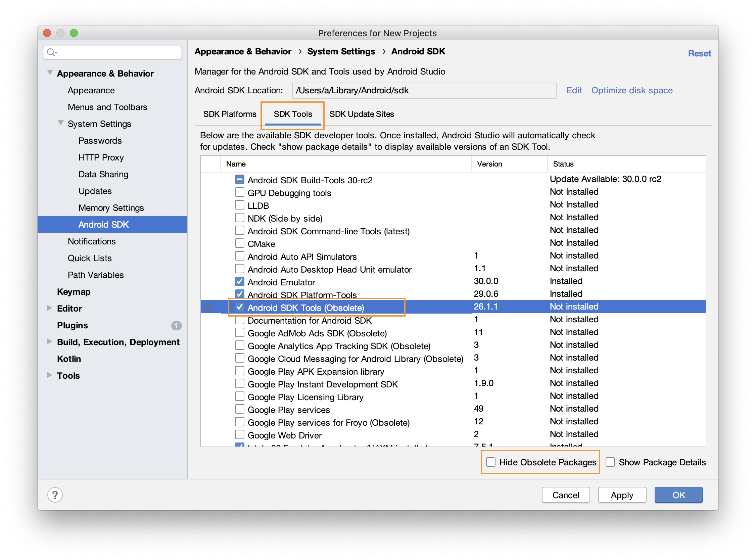Click the Optimize disk space link

(632, 91)
